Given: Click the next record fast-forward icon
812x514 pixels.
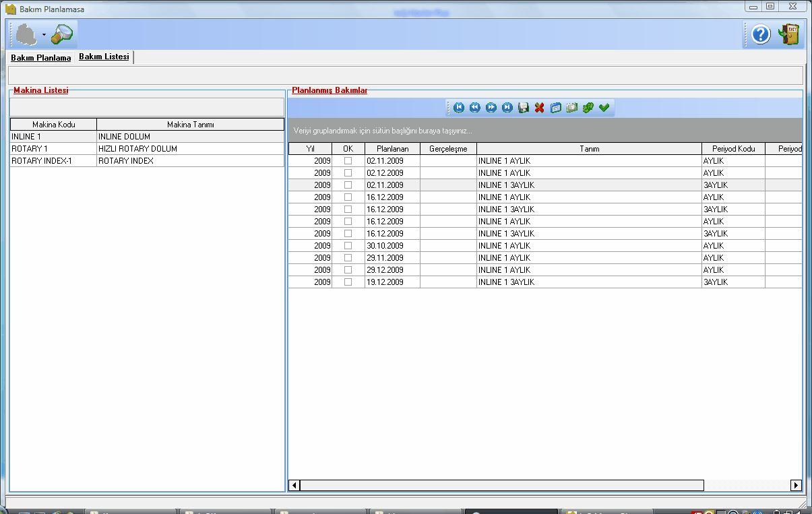Looking at the screenshot, I should point(491,108).
